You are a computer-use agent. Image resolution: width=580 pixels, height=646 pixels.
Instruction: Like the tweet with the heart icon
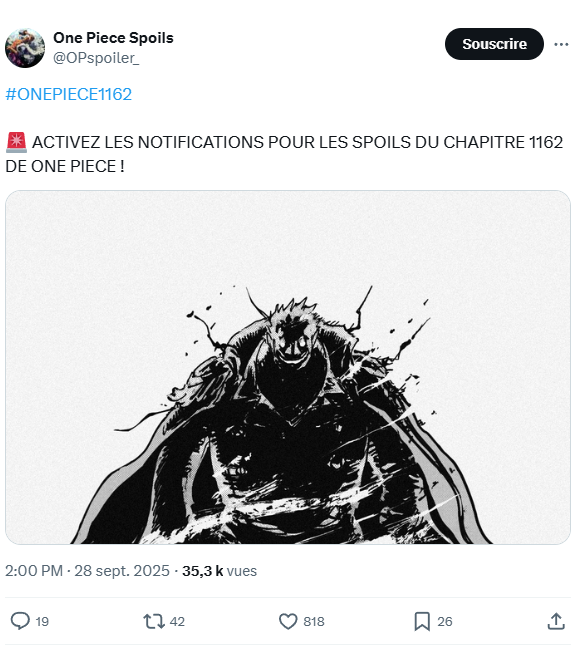[x=288, y=621]
